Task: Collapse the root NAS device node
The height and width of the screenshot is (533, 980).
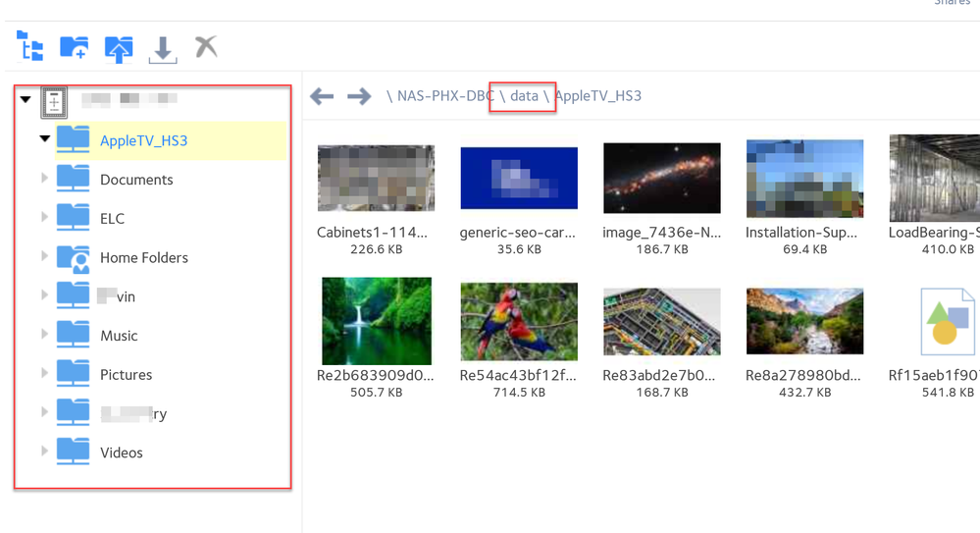Action: pos(26,99)
